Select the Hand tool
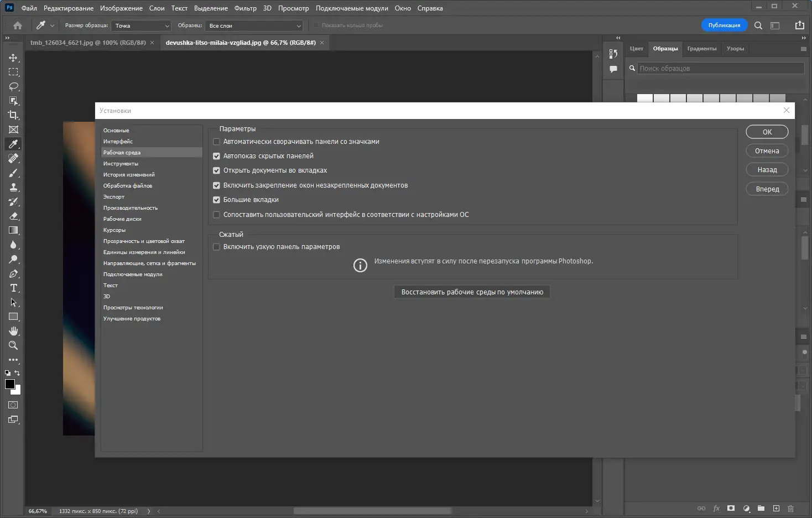This screenshot has width=812, height=518. point(13,331)
